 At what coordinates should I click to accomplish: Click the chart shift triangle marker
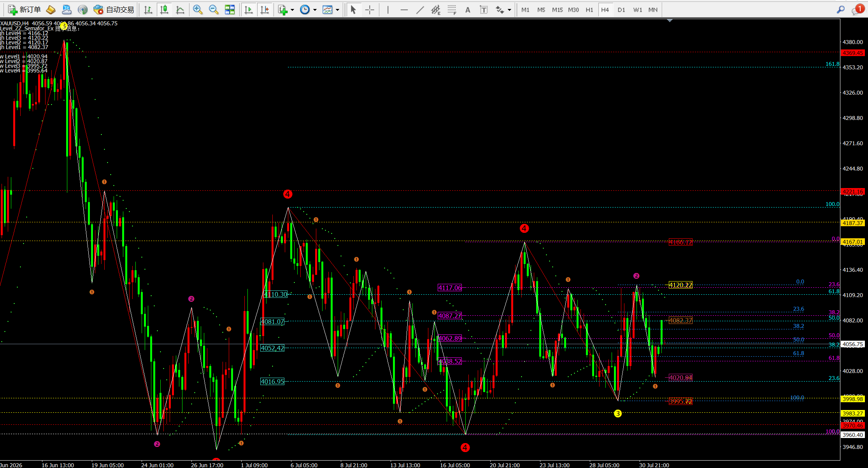coord(670,20)
